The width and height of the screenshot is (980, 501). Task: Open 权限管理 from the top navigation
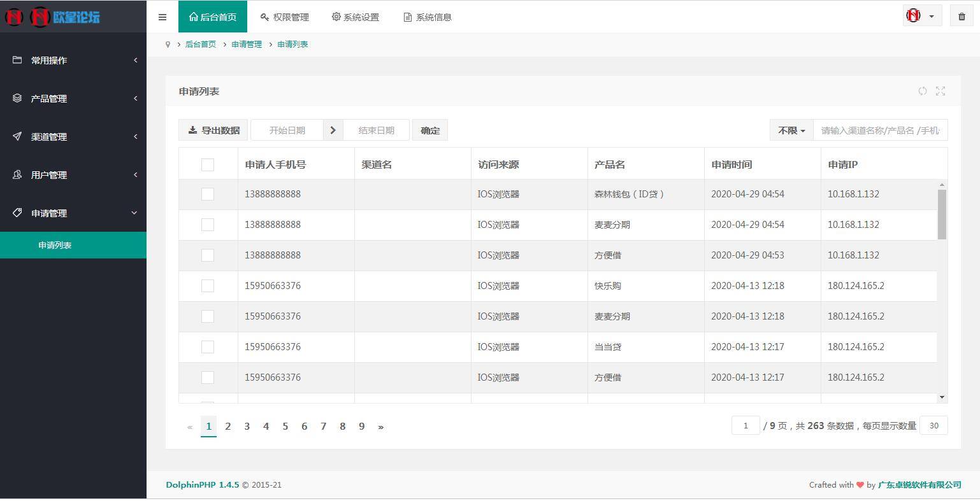(x=284, y=17)
